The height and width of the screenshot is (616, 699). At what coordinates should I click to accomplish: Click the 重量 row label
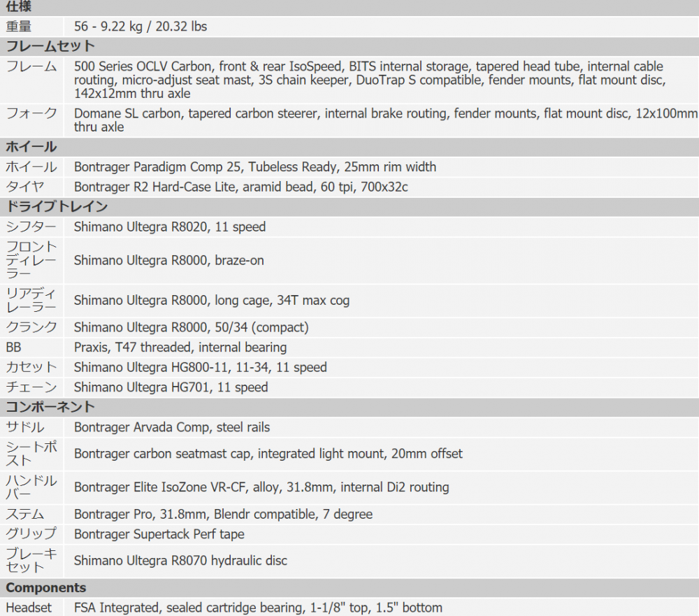(x=19, y=27)
